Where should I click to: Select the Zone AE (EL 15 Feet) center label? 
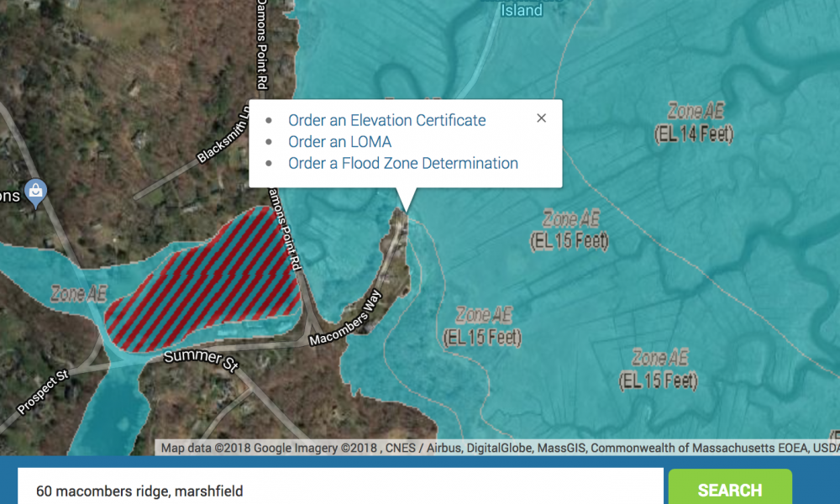pos(483,326)
